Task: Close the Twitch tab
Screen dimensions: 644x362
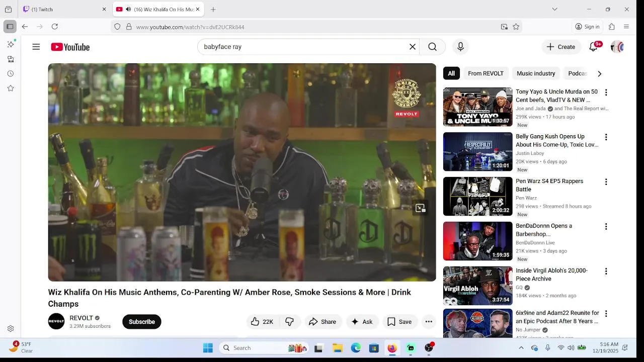Action: 104,9
